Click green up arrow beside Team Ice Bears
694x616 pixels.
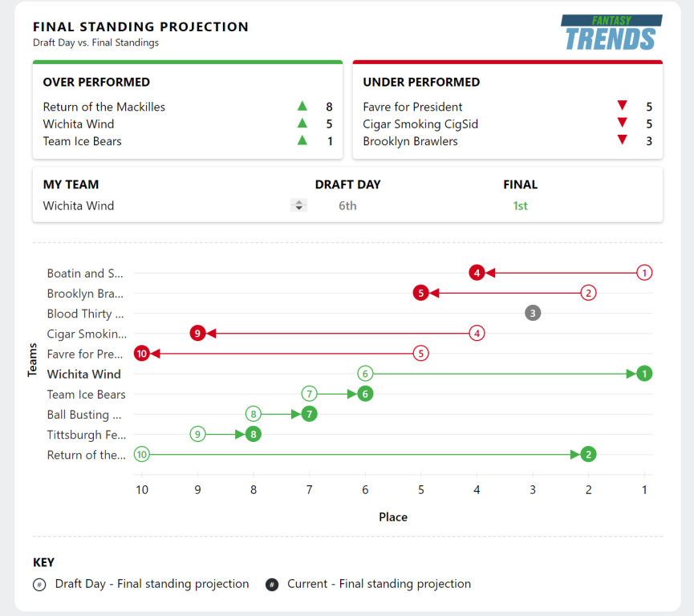click(302, 140)
